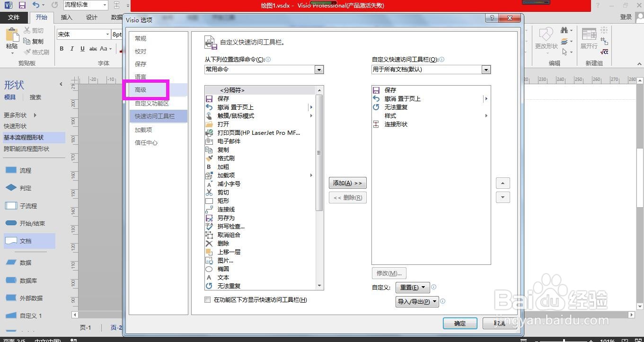Screen dimensions: 644x342
Task: Select 删除 in the commands list
Action: tap(223, 243)
